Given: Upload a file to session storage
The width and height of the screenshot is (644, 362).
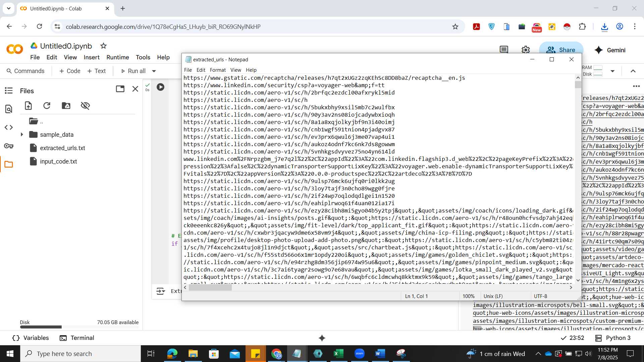Looking at the screenshot, I should click(28, 106).
